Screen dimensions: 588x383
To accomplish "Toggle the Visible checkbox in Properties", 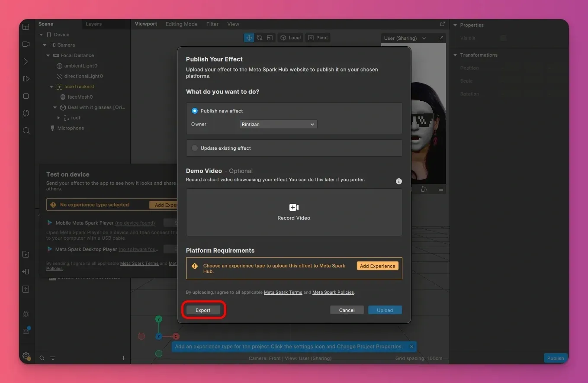I will (503, 38).
